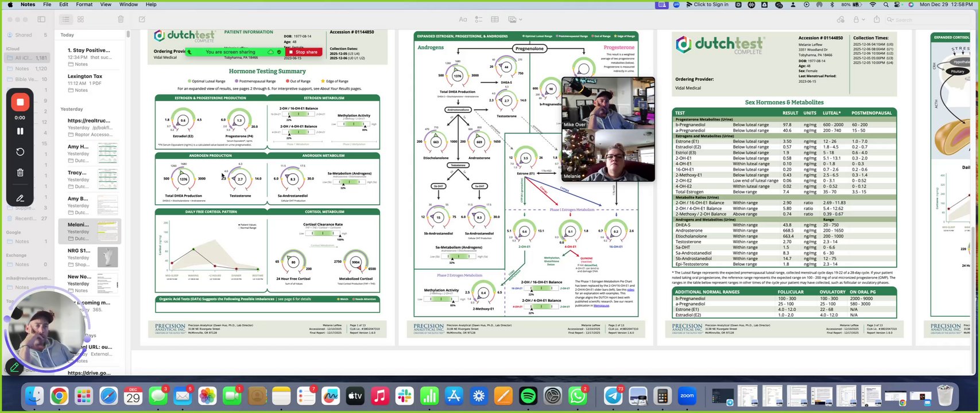980x413 pixels.
Task: Switch notes to gallery view
Action: coord(80,20)
